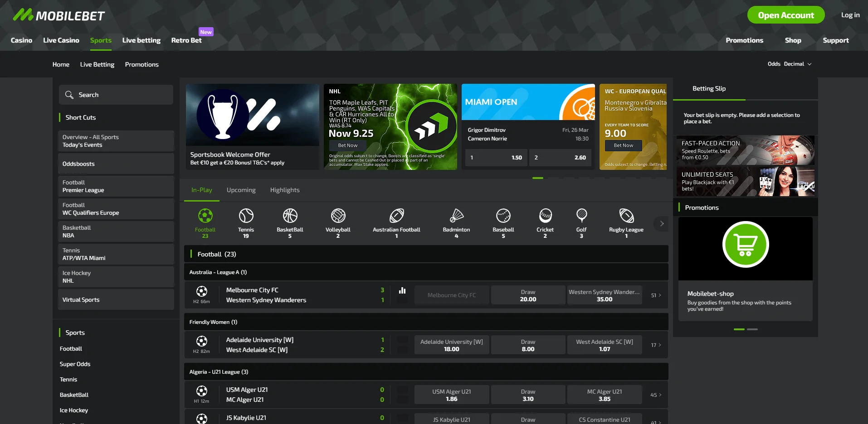
Task: Select the Badminton sport icon
Action: [456, 216]
